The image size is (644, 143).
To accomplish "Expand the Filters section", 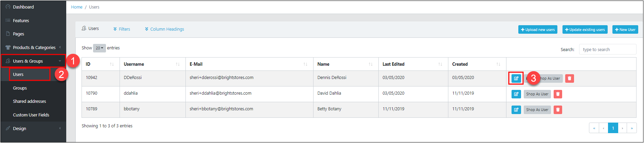I will click(122, 29).
